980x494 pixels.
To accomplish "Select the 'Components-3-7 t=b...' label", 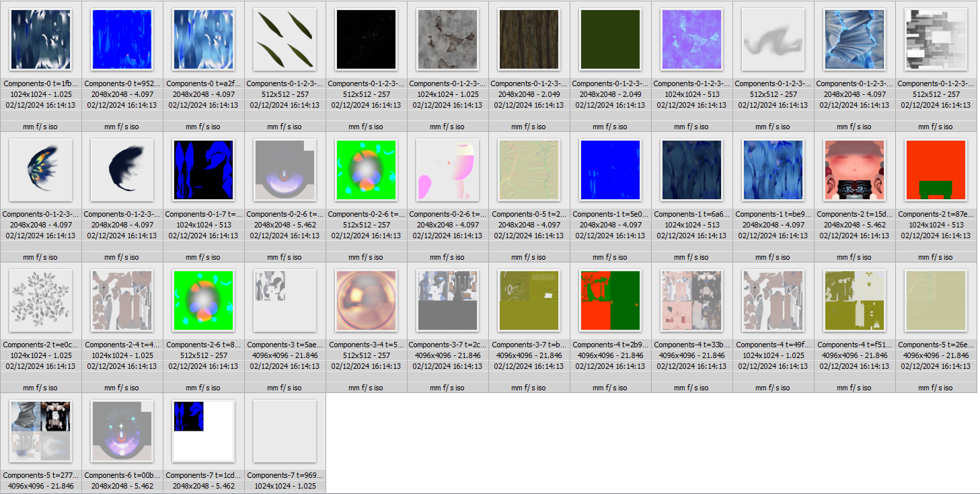I will [529, 345].
